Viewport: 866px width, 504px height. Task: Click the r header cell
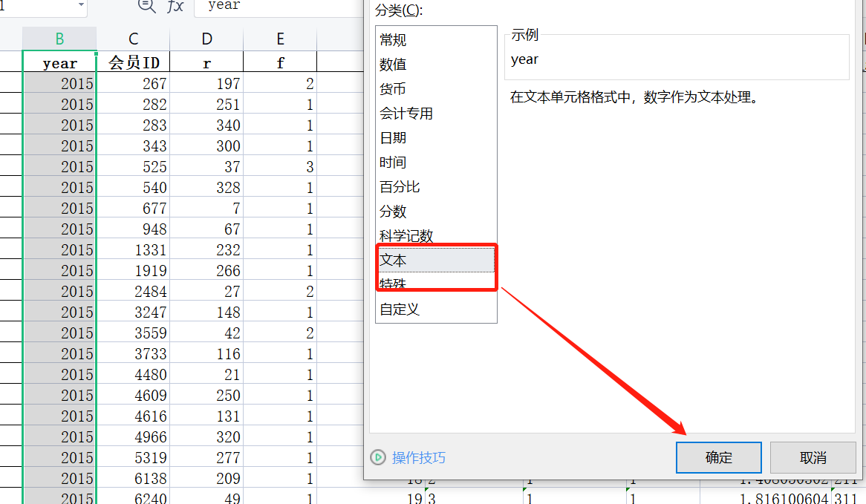(x=206, y=62)
